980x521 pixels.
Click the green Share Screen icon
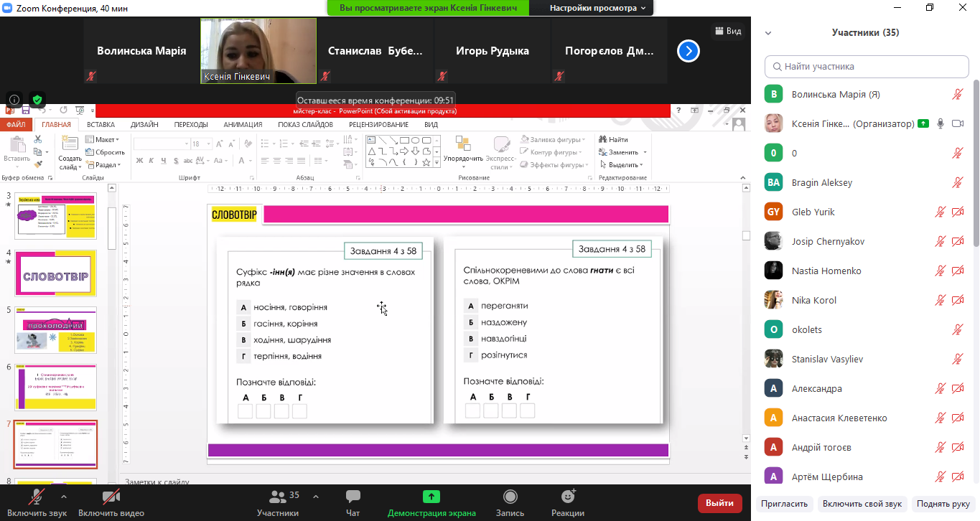click(431, 497)
